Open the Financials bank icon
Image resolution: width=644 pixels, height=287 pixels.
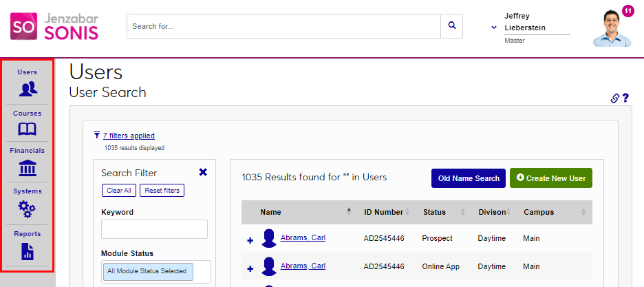pyautogui.click(x=28, y=168)
